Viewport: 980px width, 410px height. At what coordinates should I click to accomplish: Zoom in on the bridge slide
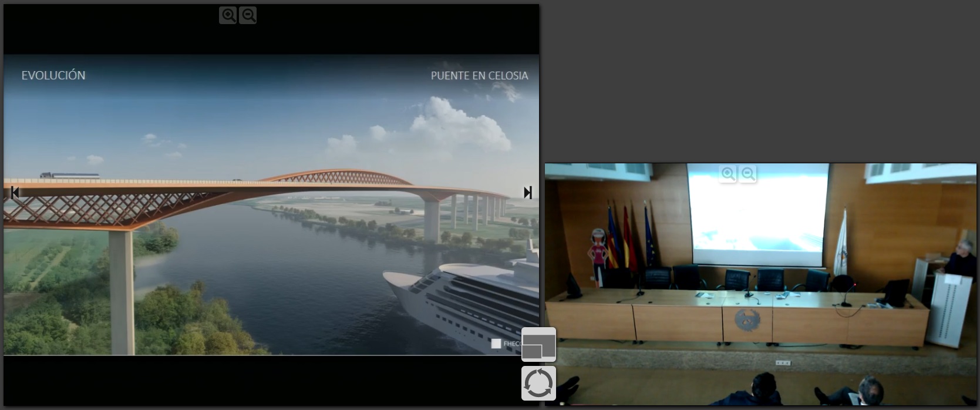228,15
